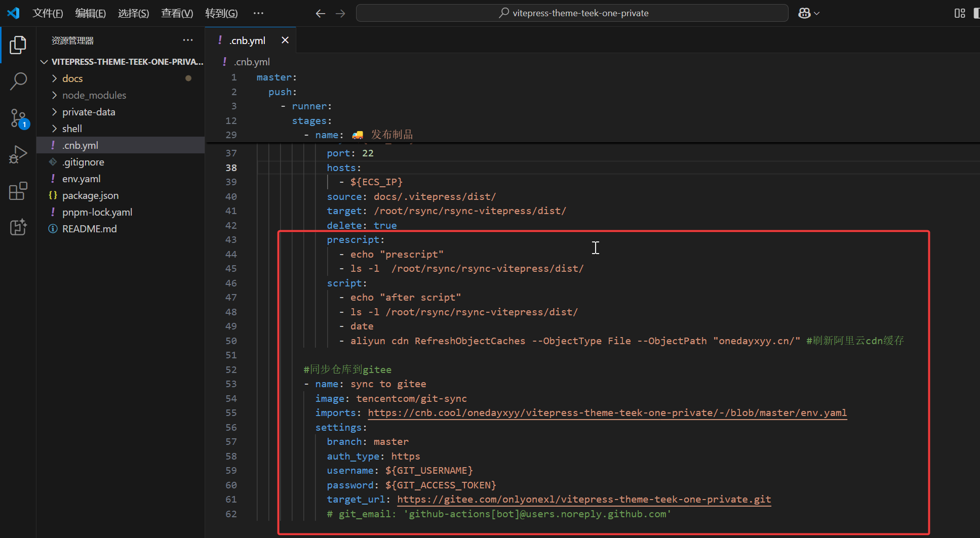Click the VS Code logo icon
This screenshot has width=980, height=538.
click(14, 13)
